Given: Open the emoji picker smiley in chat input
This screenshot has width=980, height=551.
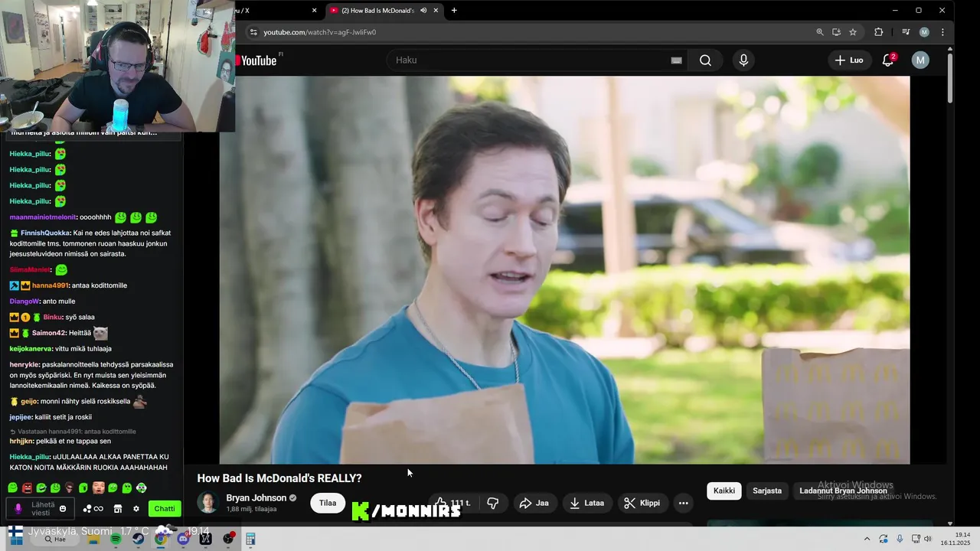Looking at the screenshot, I should pyautogui.click(x=63, y=509).
